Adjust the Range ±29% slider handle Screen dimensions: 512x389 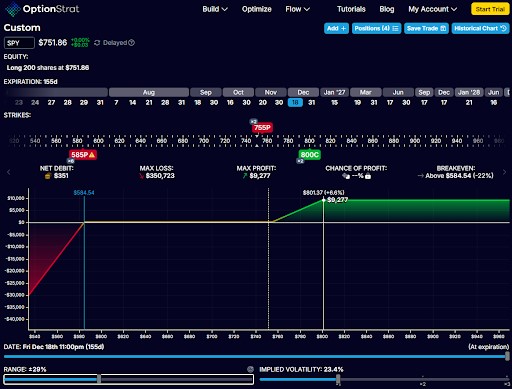[99, 379]
